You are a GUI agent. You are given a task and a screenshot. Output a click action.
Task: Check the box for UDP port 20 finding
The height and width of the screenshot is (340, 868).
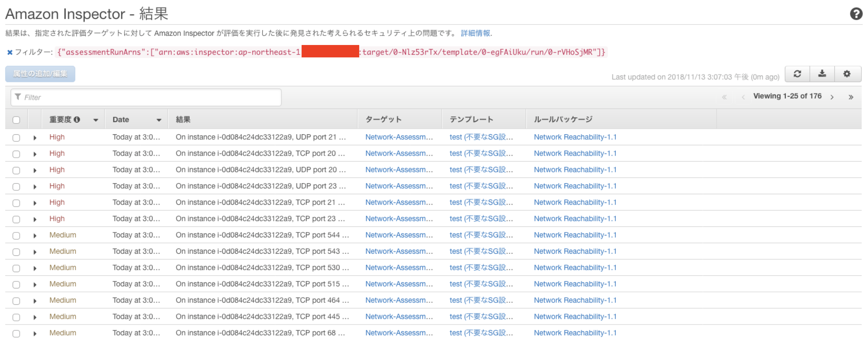click(x=16, y=170)
